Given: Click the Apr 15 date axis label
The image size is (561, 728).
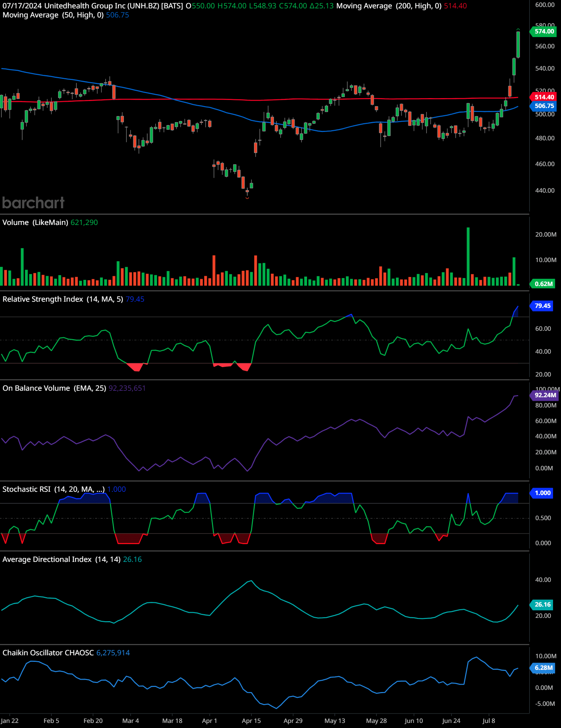Looking at the screenshot, I should (x=251, y=721).
